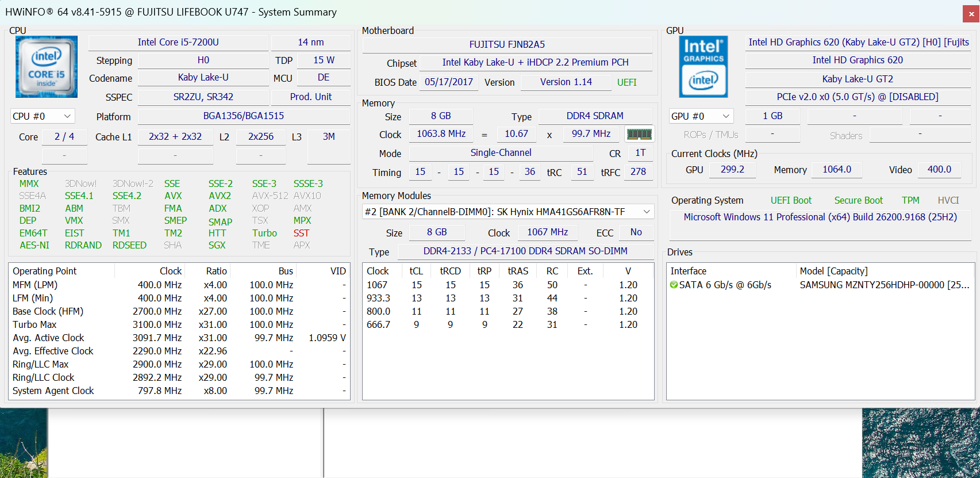This screenshot has height=478, width=980.
Task: Click the DDR4 SDRAM memory type field
Action: (x=595, y=116)
